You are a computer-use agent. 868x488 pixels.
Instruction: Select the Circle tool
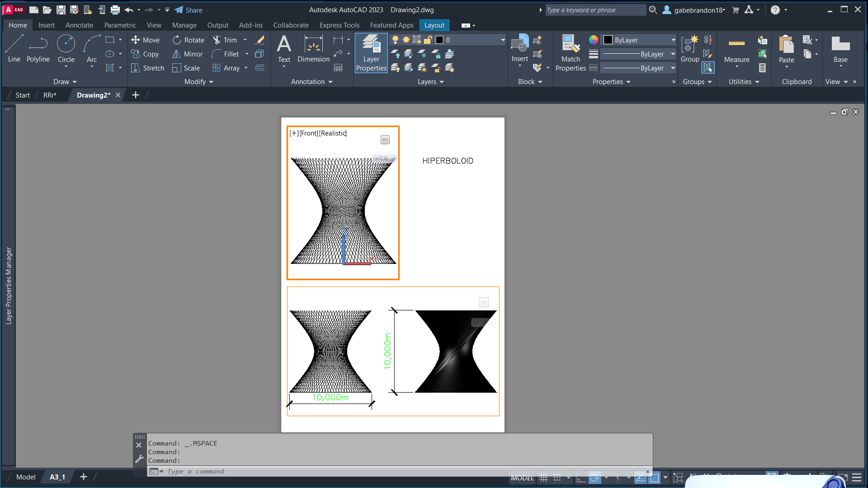click(x=66, y=48)
